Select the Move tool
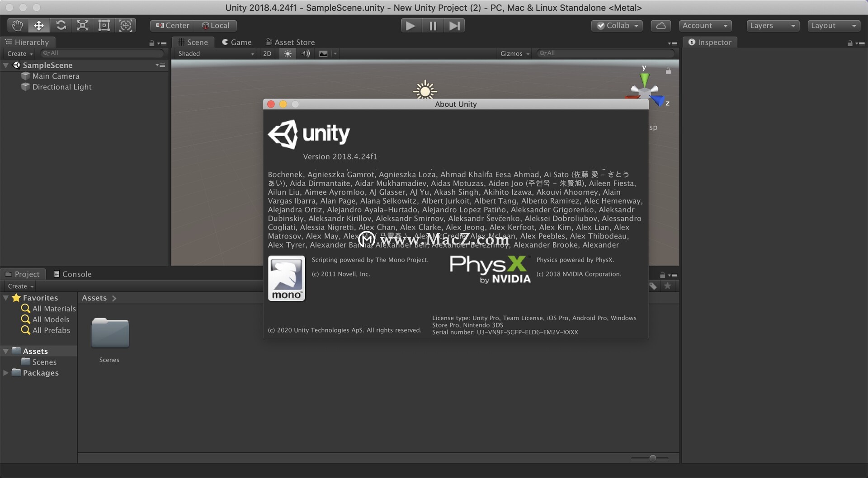Viewport: 868px width, 478px height. [39, 26]
